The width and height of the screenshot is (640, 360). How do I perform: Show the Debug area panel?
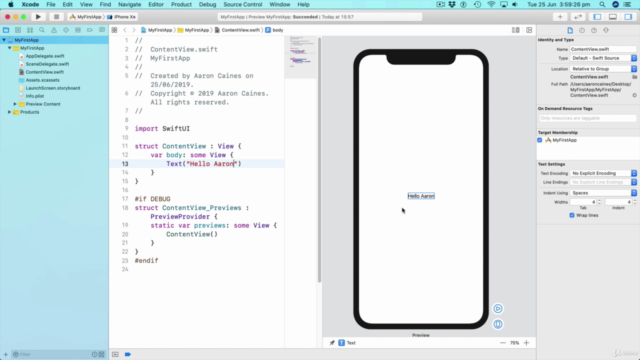[x=613, y=17]
